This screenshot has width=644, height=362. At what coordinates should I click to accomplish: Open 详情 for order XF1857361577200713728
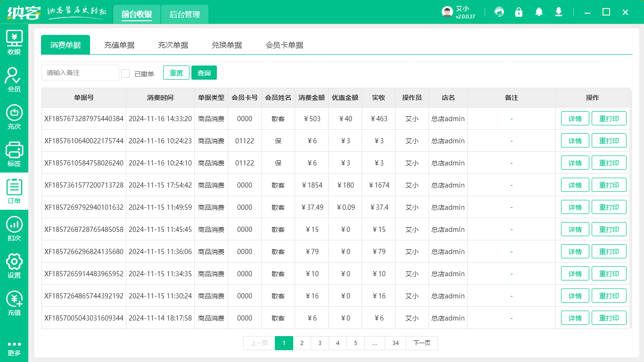(x=575, y=185)
